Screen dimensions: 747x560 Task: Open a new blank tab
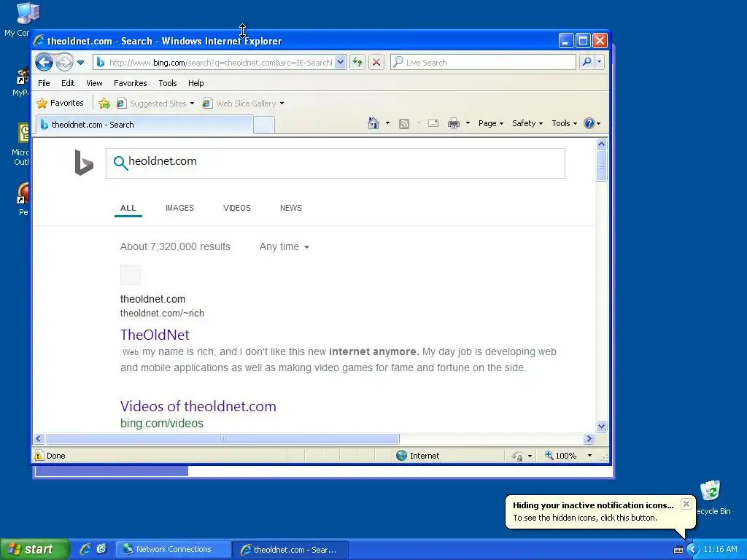coord(264,125)
